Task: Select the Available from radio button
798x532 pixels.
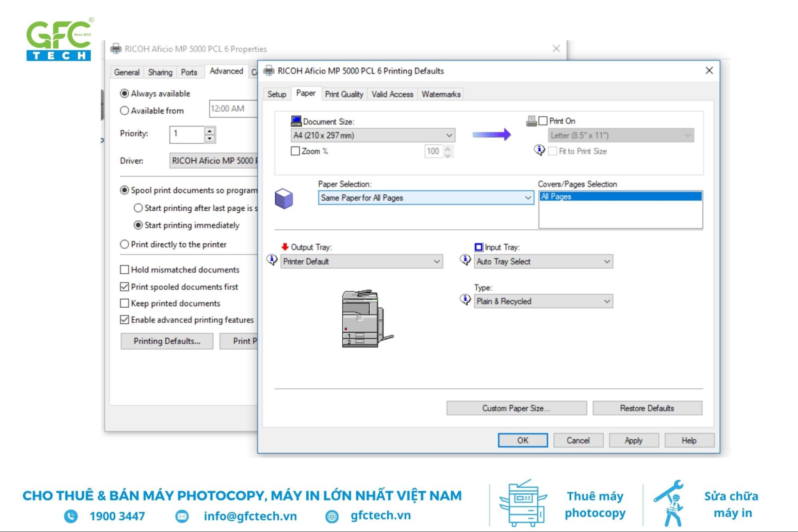Action: pos(125,111)
